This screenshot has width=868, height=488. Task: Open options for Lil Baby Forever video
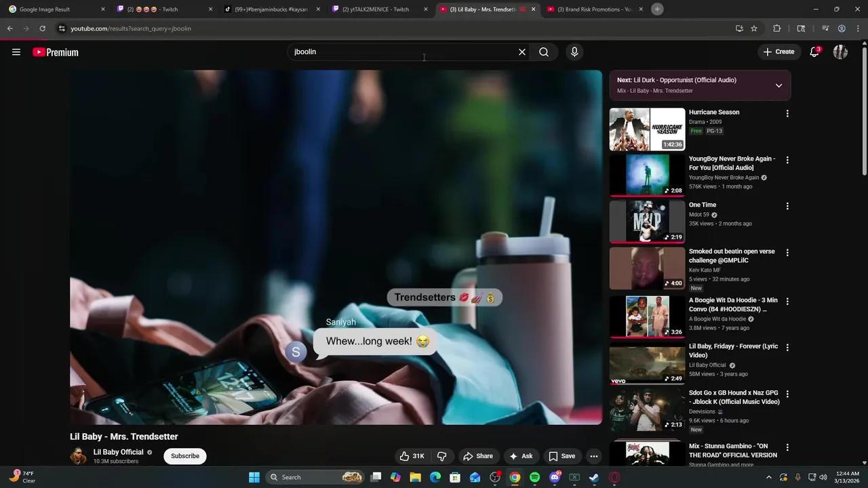tap(787, 348)
